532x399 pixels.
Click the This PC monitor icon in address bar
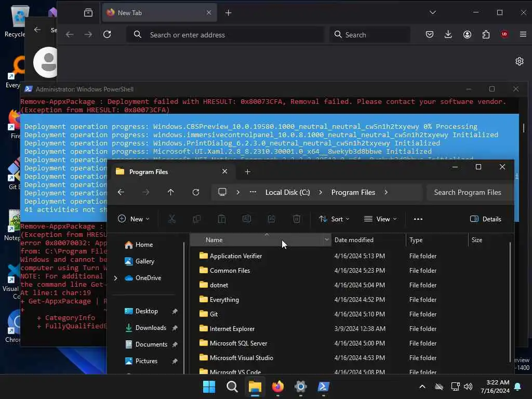tap(222, 192)
